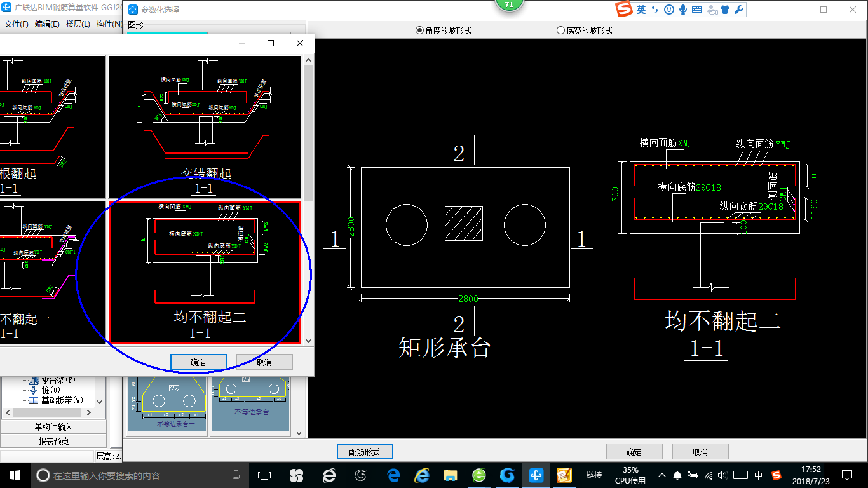Open the Sogou soft keyboard icon
Image resolution: width=868 pixels, height=488 pixels.
pos(697,10)
